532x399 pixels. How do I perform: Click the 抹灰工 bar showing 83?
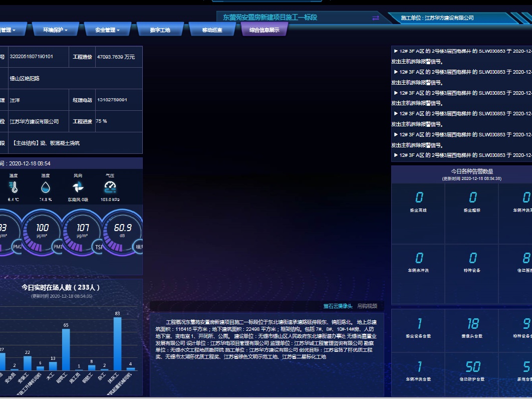(117, 344)
